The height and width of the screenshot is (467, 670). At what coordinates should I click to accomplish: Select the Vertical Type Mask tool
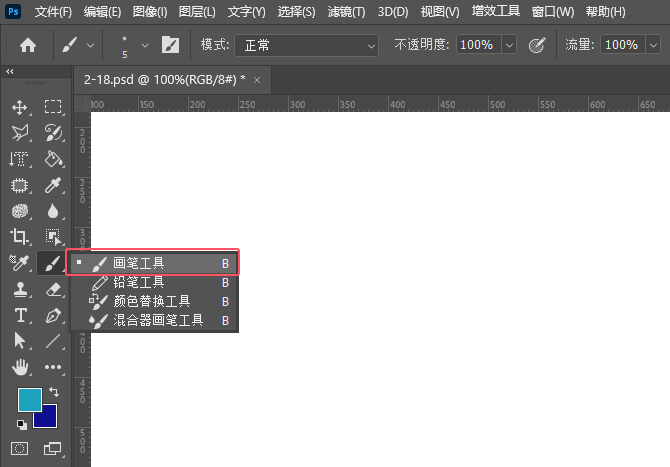19,159
